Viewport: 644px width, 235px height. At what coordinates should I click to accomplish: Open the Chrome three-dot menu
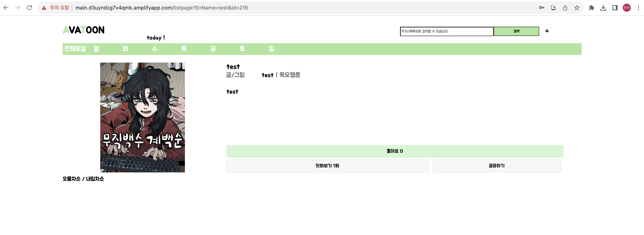click(638, 8)
